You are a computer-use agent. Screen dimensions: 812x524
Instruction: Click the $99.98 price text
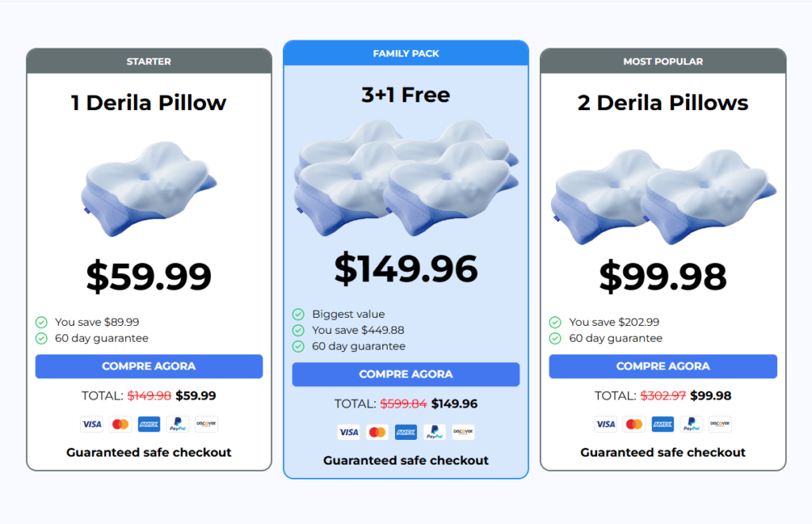tap(663, 277)
